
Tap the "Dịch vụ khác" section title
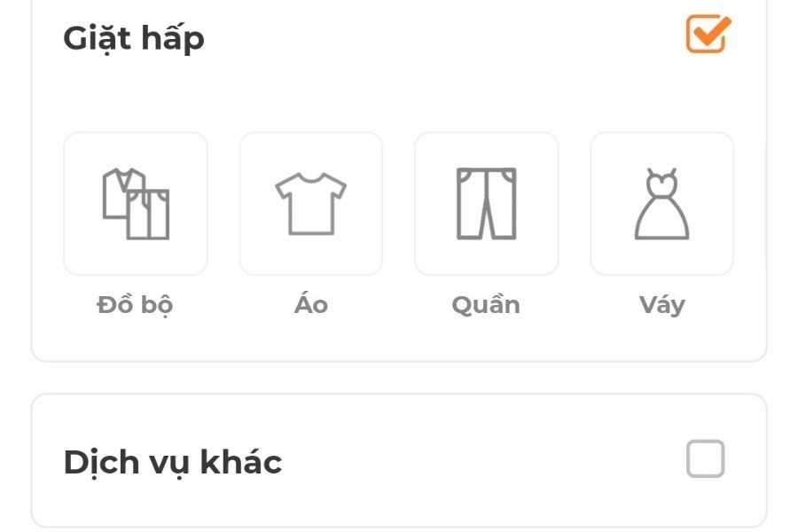(x=173, y=462)
